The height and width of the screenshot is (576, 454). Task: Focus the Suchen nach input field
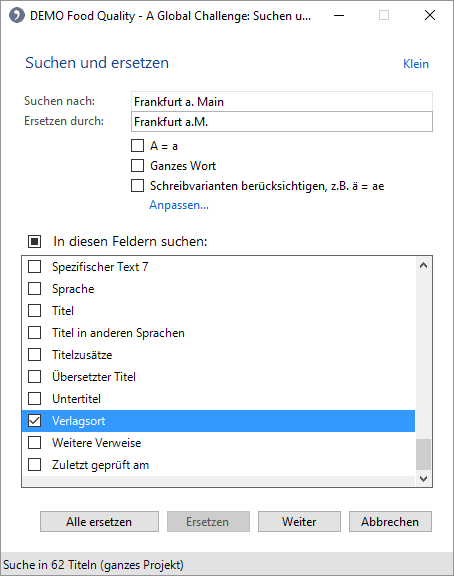coord(282,101)
